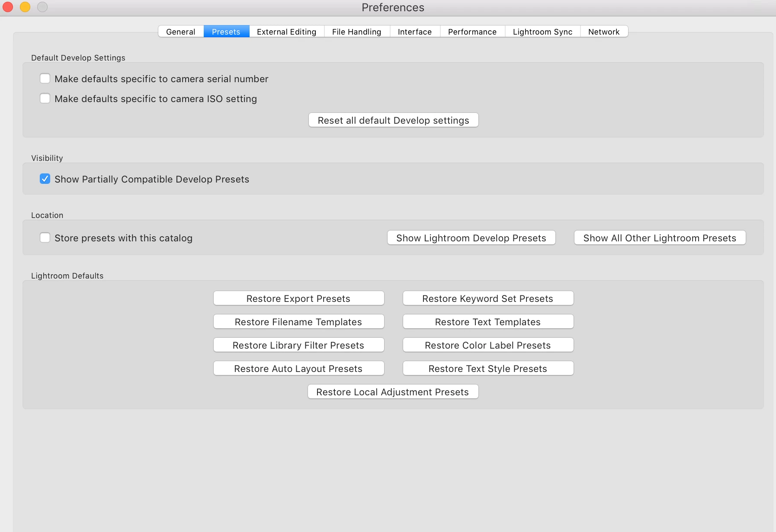Click Restore Library Filter Presets
The image size is (776, 532).
coord(299,345)
